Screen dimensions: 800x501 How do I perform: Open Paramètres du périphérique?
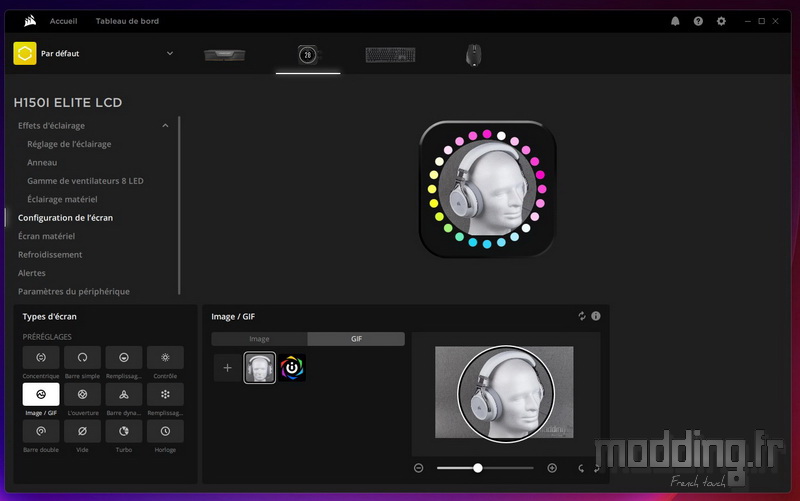tap(73, 291)
